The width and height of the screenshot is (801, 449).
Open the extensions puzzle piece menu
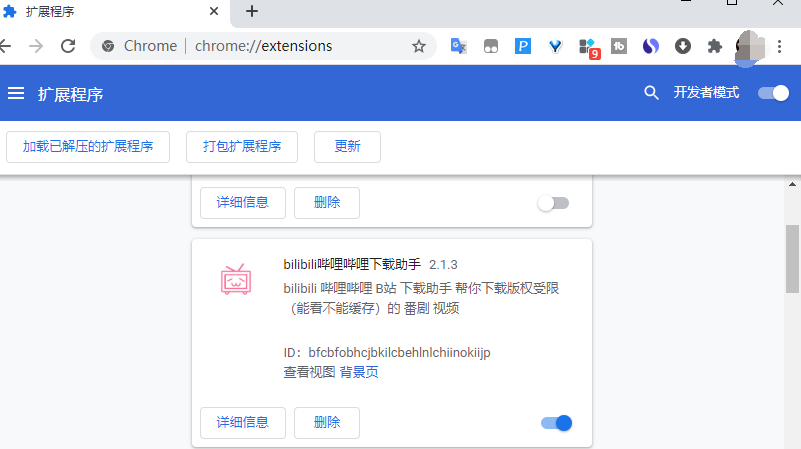coord(715,46)
